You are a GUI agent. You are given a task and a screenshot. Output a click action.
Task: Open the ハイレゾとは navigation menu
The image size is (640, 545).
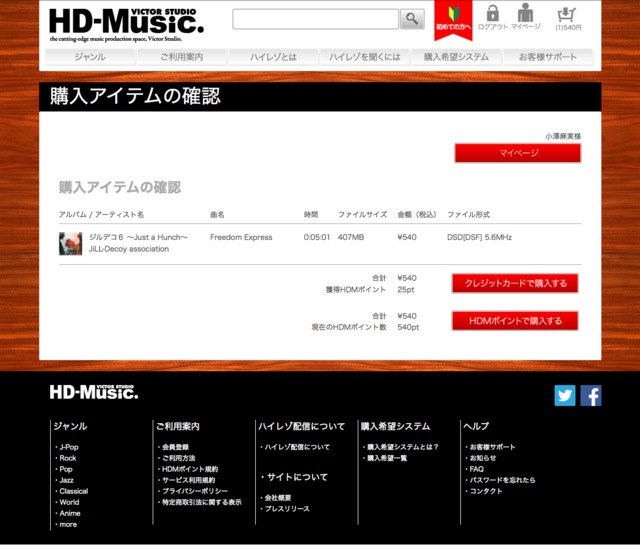coord(273,57)
